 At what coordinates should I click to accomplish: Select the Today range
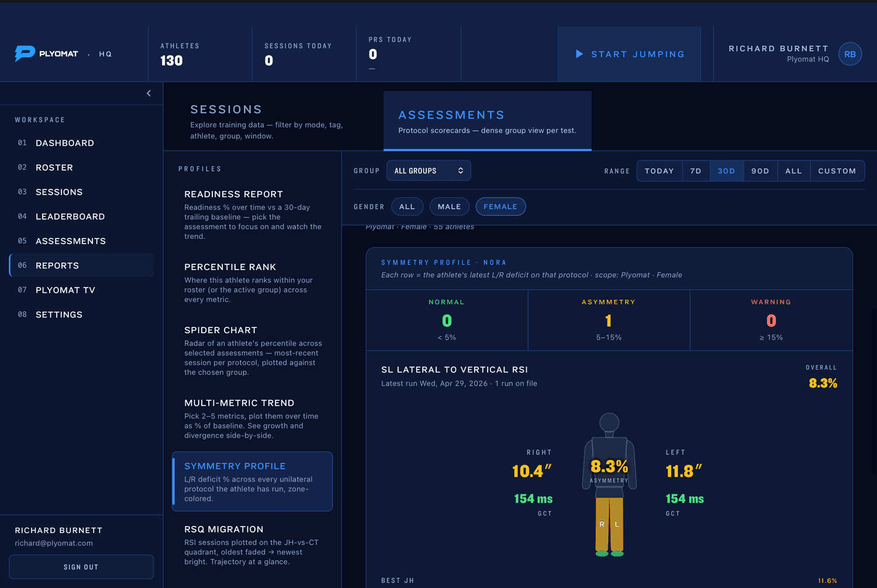[660, 171]
